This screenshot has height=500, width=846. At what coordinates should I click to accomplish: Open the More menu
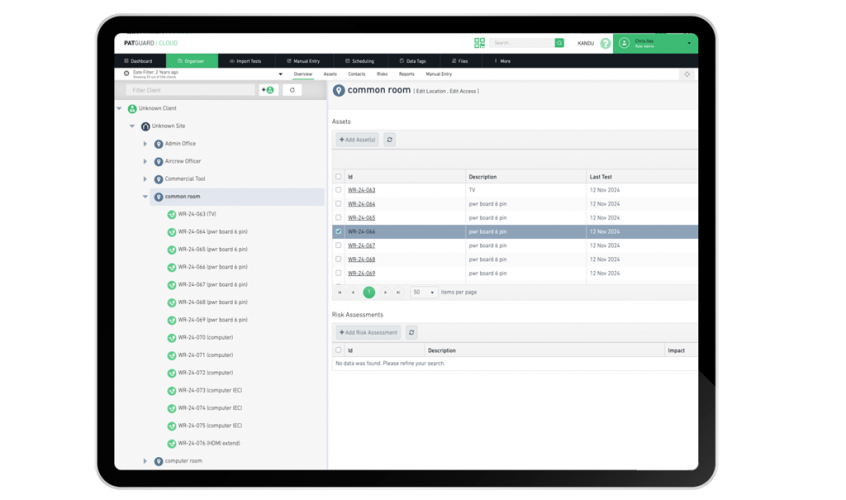tap(503, 61)
